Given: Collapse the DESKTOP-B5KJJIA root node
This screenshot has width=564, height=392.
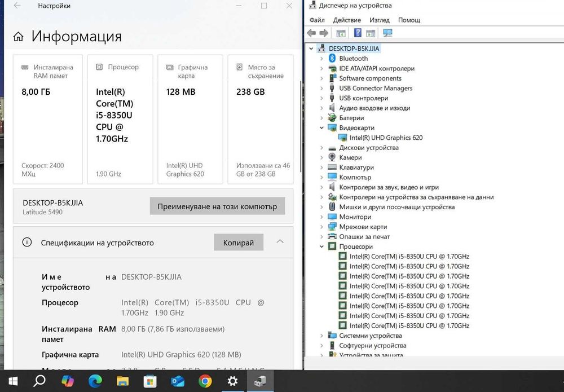Looking at the screenshot, I should pyautogui.click(x=311, y=49).
